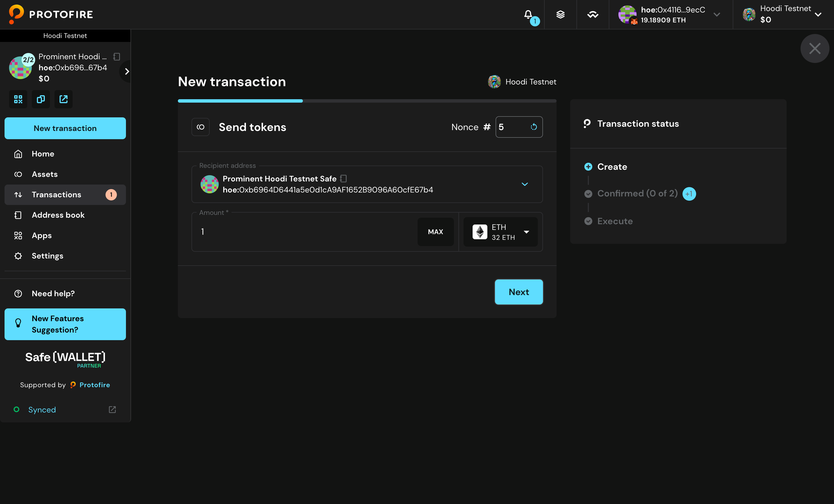Copy the recipient Safe address
The height and width of the screenshot is (504, 834).
344,179
